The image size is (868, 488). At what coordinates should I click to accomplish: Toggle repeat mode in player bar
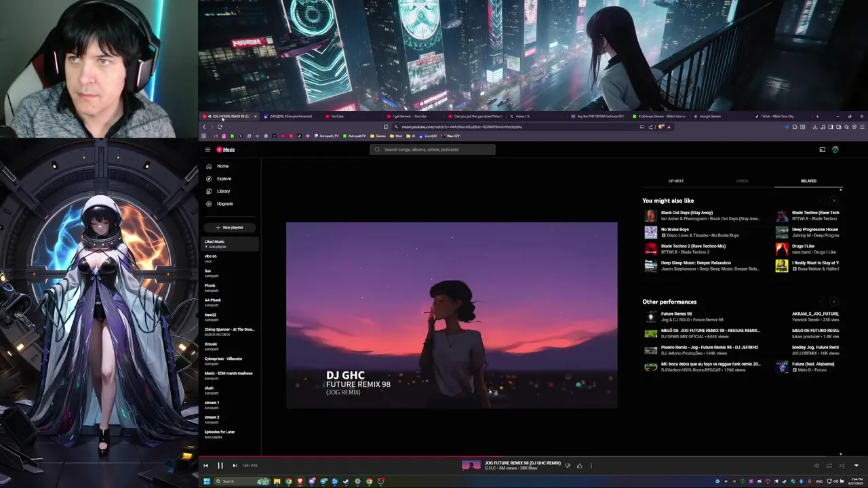coord(829,466)
